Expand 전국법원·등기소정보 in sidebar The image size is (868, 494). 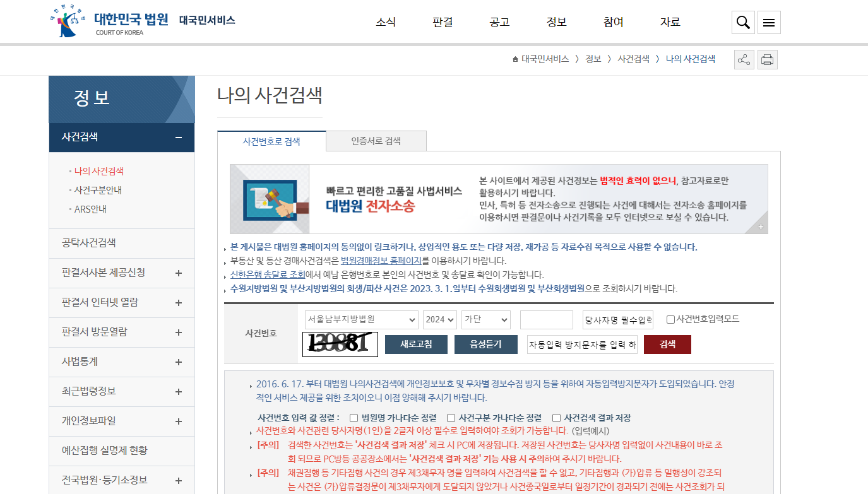(x=179, y=481)
